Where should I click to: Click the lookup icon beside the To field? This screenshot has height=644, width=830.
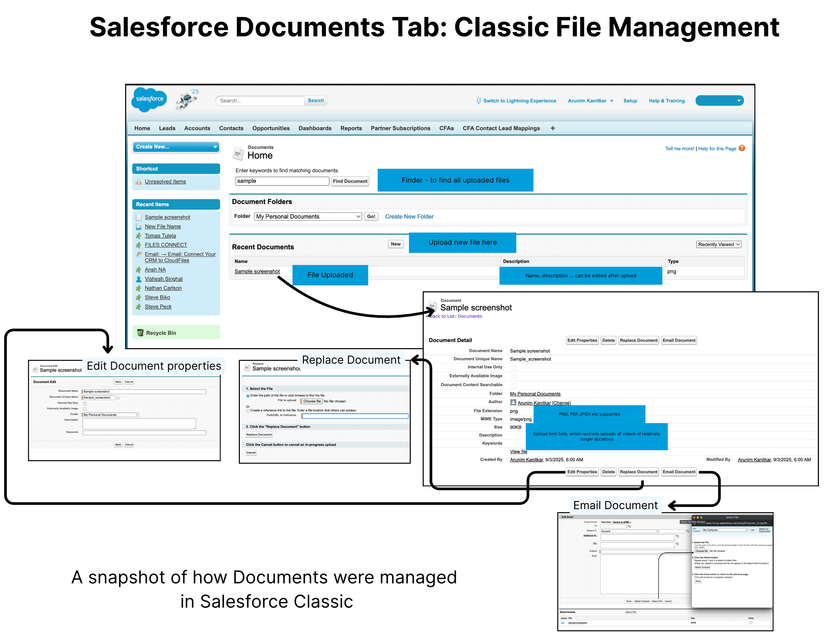(630, 527)
